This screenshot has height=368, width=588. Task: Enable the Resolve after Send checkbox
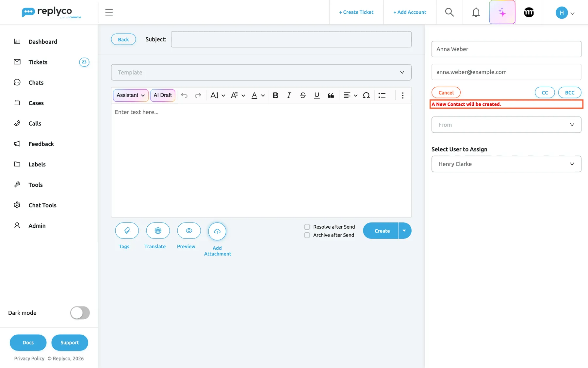307,227
